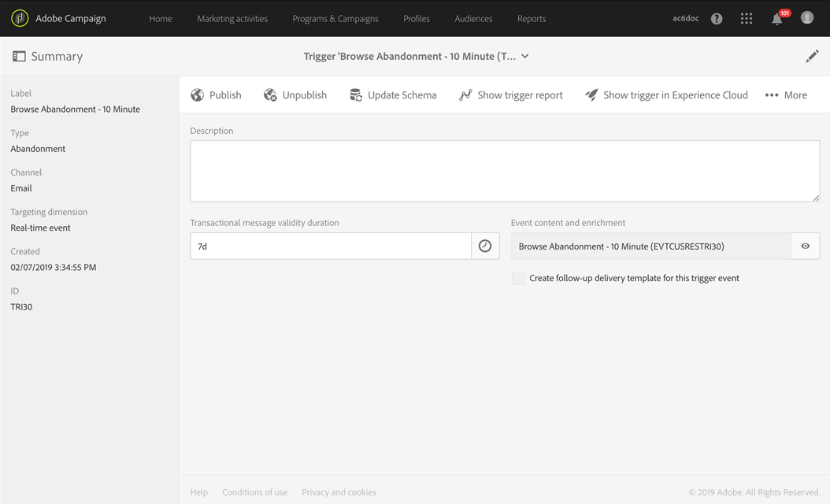Open Programs & Campaigns menu
Image resolution: width=830 pixels, height=504 pixels.
[x=335, y=19]
